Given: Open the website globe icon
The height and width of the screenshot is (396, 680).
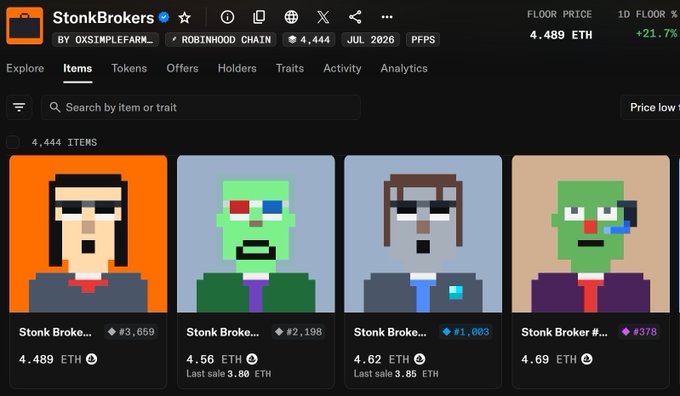Looking at the screenshot, I should tap(291, 17).
